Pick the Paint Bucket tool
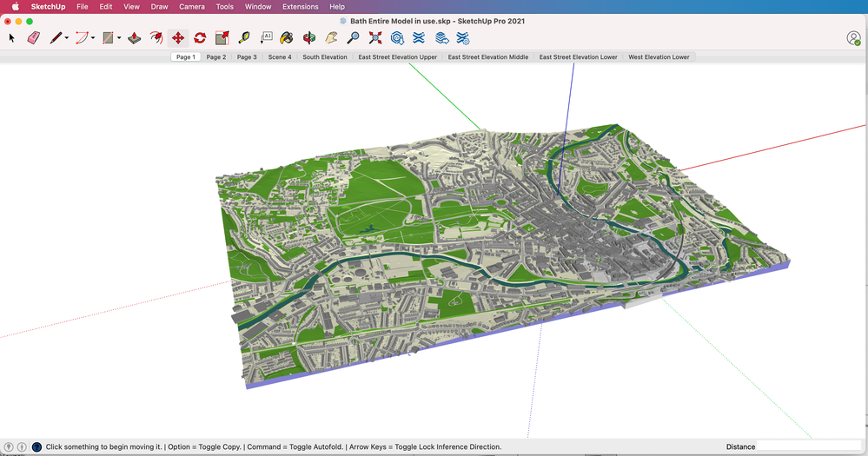Viewport: 868px width, 456px height. pos(287,37)
